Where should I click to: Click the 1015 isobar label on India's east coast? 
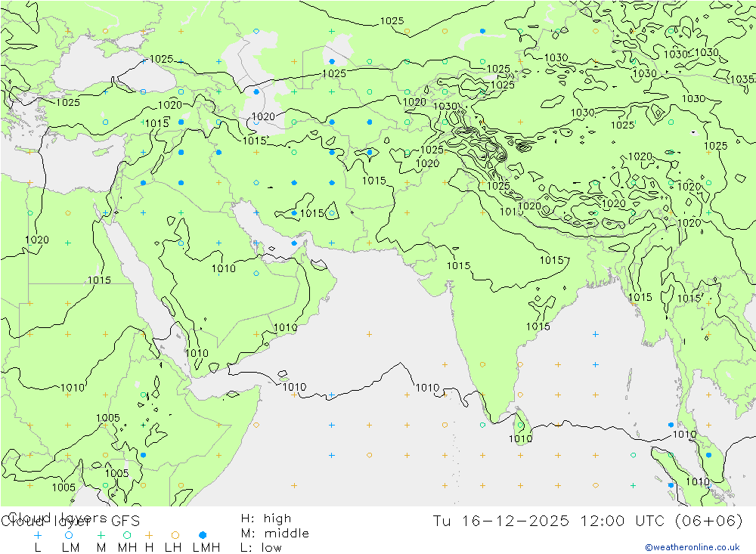(538, 327)
